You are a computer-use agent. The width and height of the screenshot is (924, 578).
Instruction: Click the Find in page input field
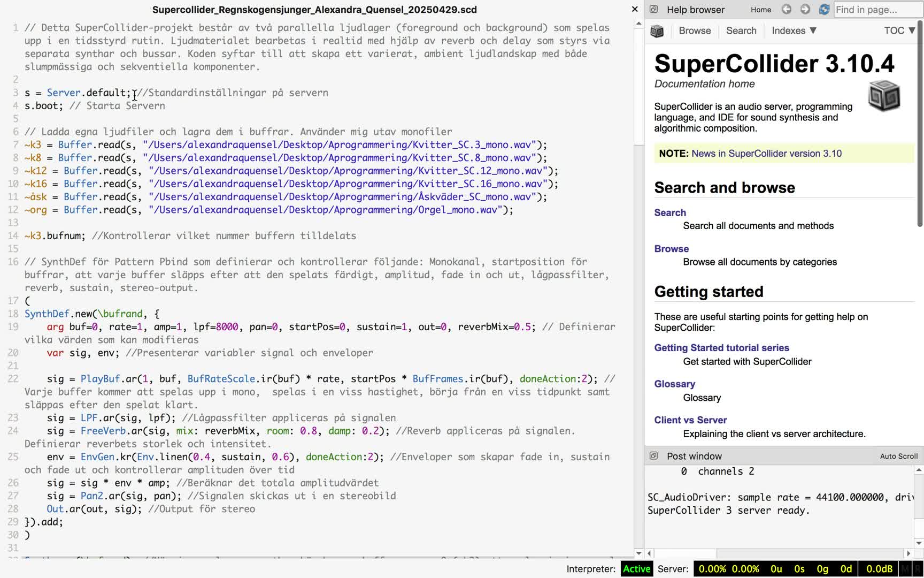877,10
